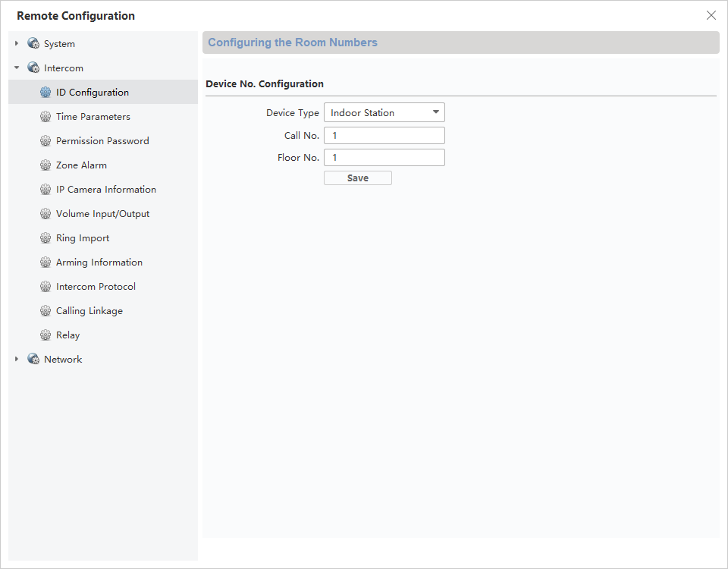Expand the System tree node arrow

click(17, 44)
